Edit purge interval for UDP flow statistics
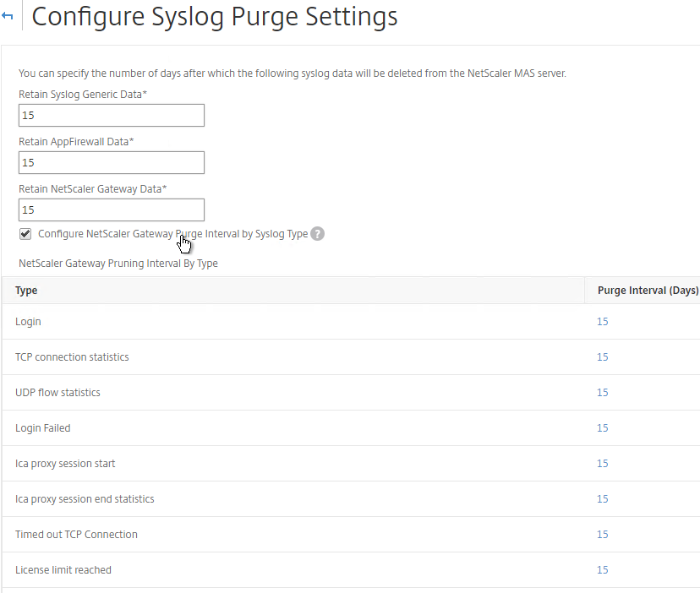Viewport: 700px width, 593px height. click(602, 392)
